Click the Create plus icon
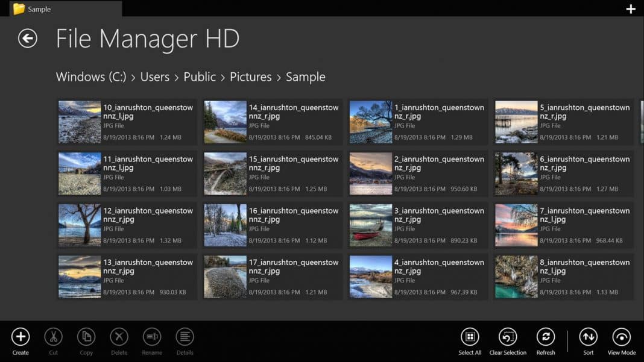Image resolution: width=644 pixels, height=362 pixels. click(21, 337)
